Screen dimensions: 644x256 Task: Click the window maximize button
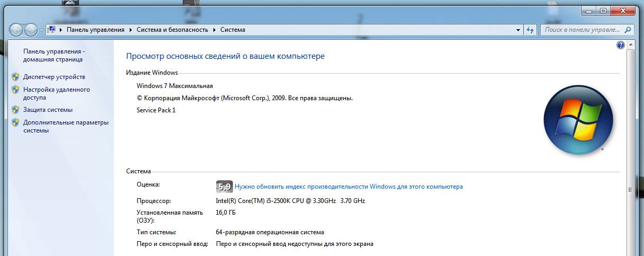click(x=602, y=10)
